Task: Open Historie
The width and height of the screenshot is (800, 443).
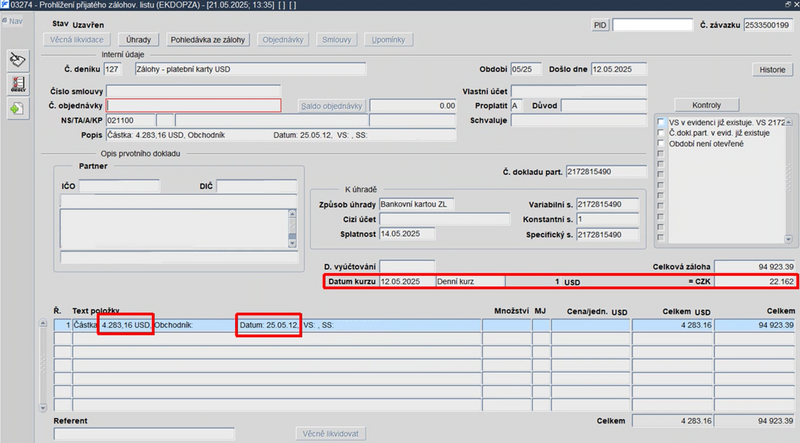Action: tap(772, 70)
